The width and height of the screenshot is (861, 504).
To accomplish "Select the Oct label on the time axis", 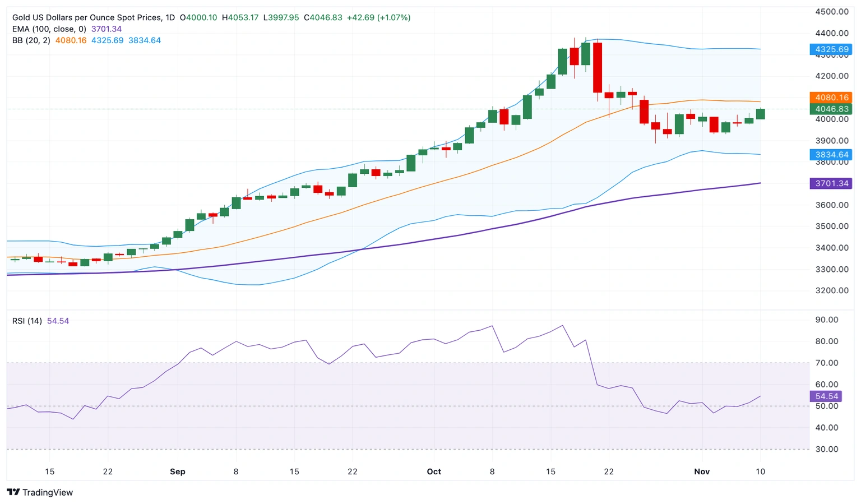I will click(434, 471).
